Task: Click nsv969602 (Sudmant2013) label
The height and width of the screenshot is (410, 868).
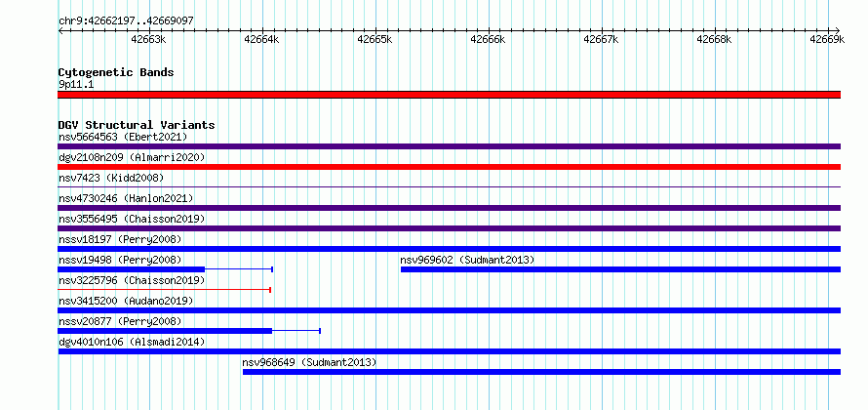Action: click(x=468, y=260)
